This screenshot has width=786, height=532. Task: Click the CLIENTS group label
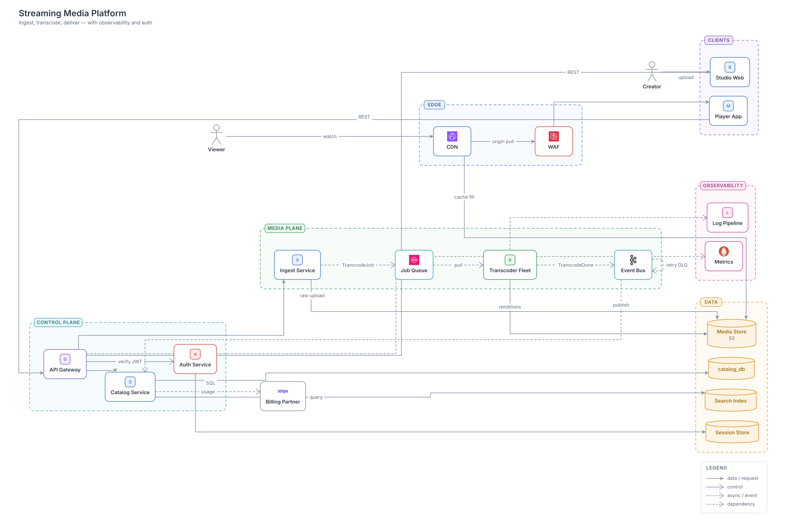point(718,40)
